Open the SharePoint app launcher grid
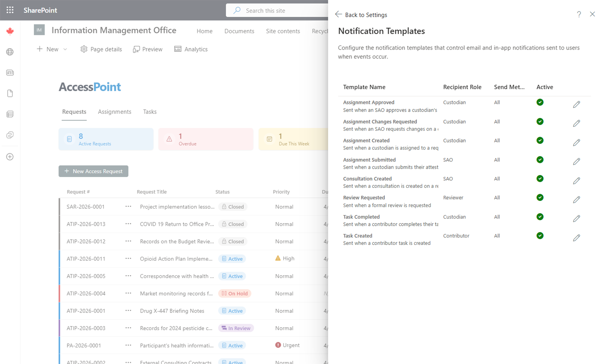 [x=10, y=10]
